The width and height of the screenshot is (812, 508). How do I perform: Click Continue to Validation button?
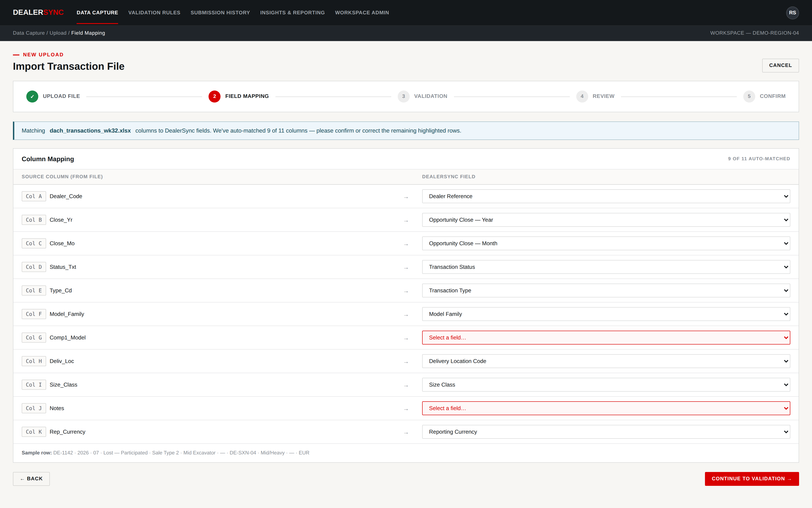pos(752,479)
